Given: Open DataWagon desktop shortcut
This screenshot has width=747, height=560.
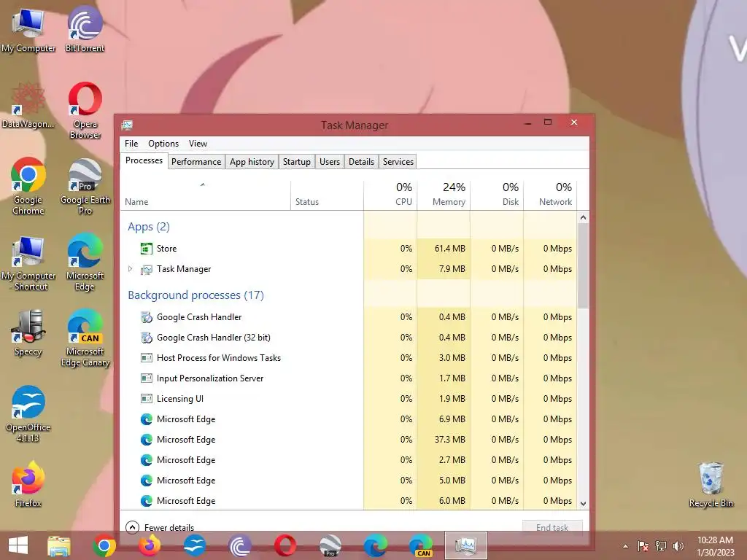Looking at the screenshot, I should (x=28, y=106).
